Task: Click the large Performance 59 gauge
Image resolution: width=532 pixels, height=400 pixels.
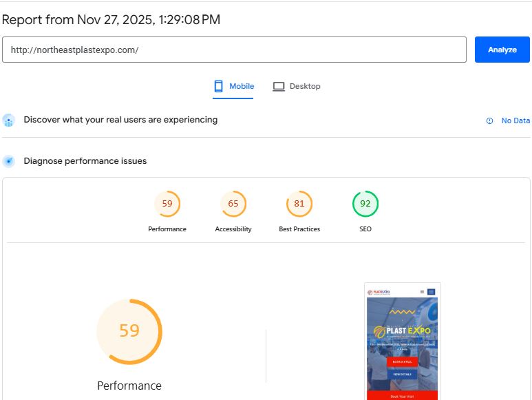Action: click(x=129, y=331)
